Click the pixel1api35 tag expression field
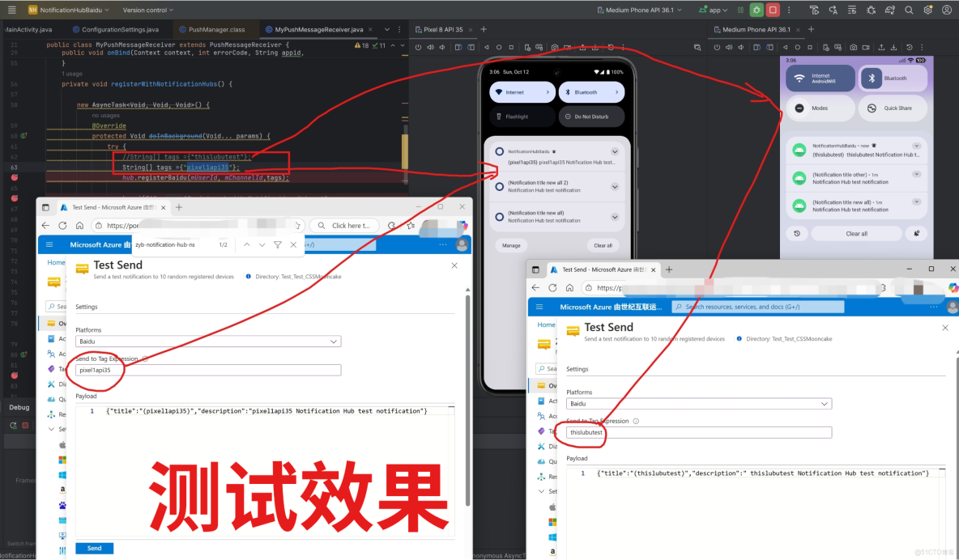Viewport: 959px width, 560px height. click(206, 370)
